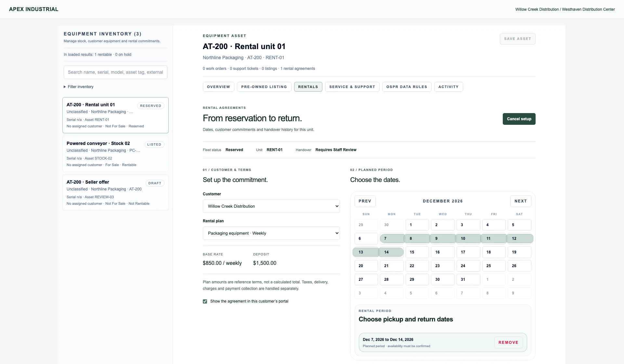Screen dimensions: 624x364
Task: Select December 14 in calendar
Action: pos(392,252)
